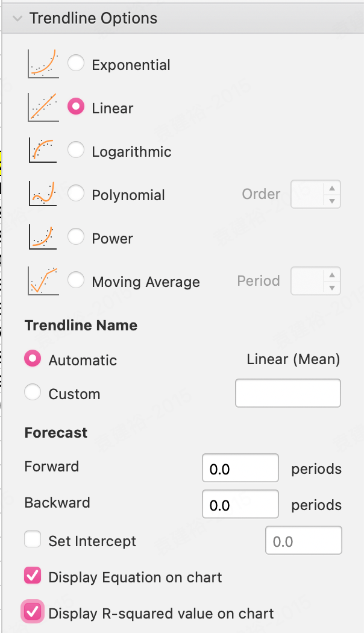
Task: Select the Power trendline radio button
Action: (x=76, y=237)
